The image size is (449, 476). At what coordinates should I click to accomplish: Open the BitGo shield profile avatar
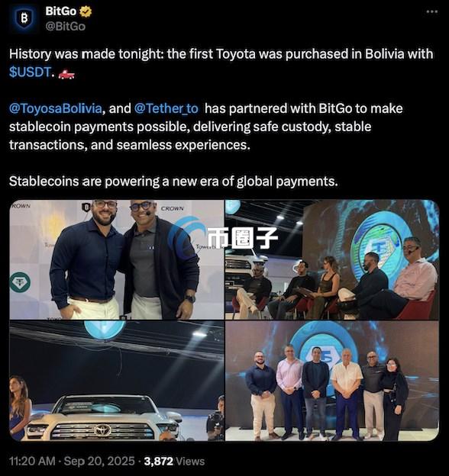[x=24, y=18]
